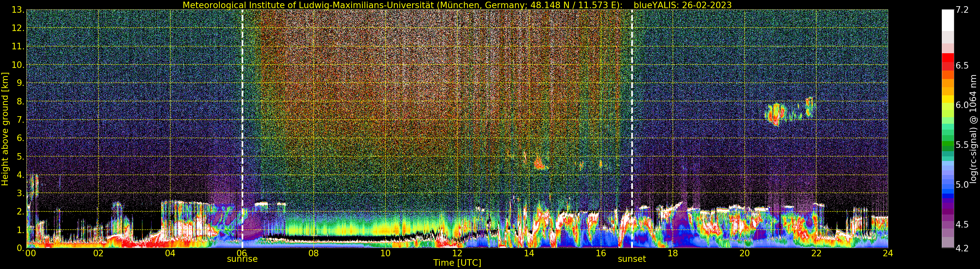Click the '1.' height tick label
This screenshot has width=980, height=269.
(x=21, y=229)
